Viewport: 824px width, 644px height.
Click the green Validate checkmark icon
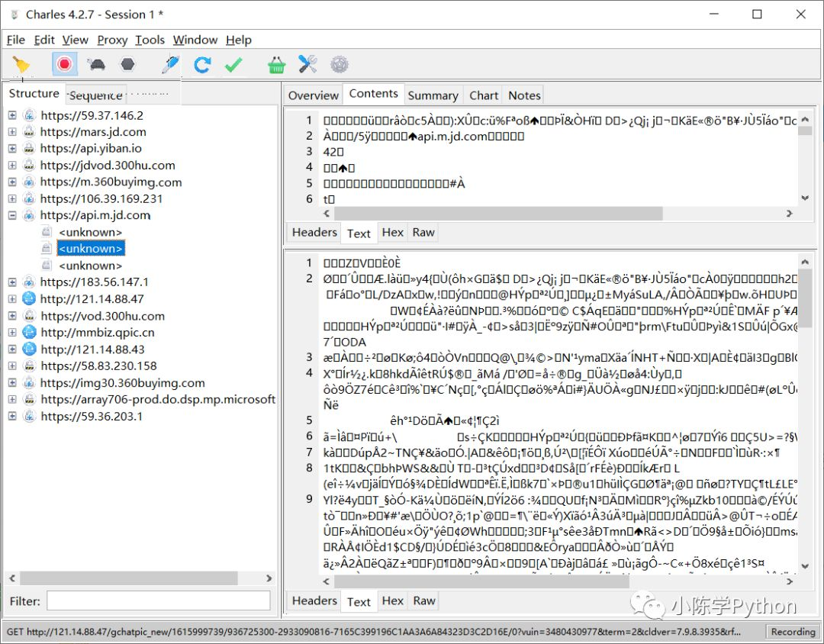pyautogui.click(x=233, y=65)
